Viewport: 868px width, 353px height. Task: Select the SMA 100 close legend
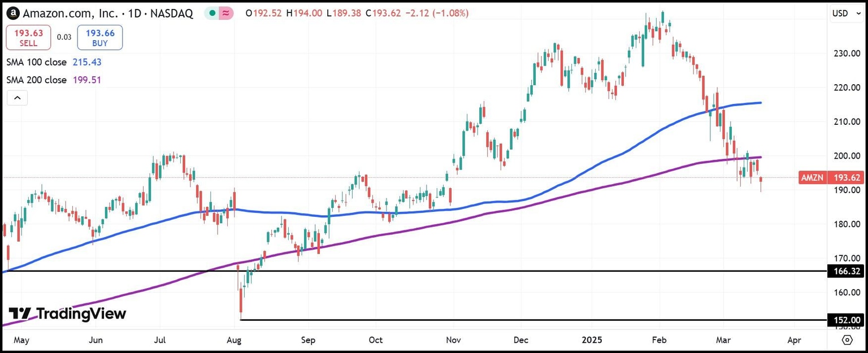[37, 62]
